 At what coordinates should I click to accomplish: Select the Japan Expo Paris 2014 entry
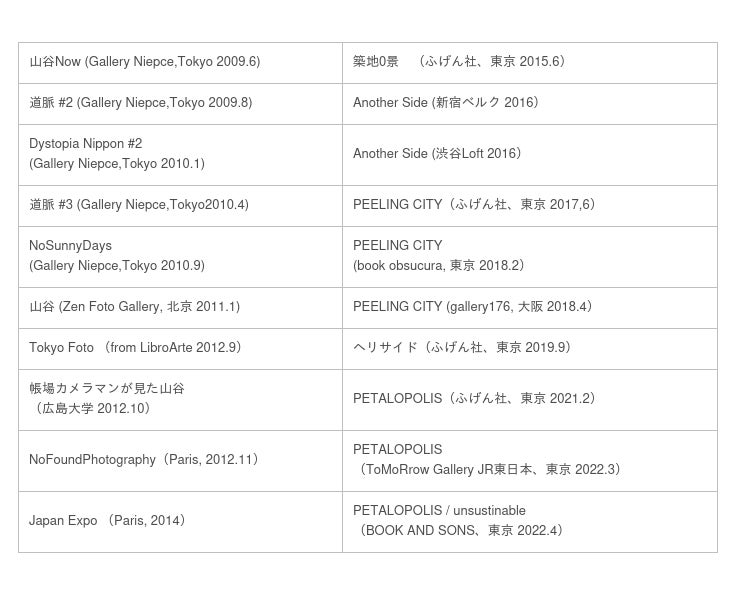(x=109, y=521)
